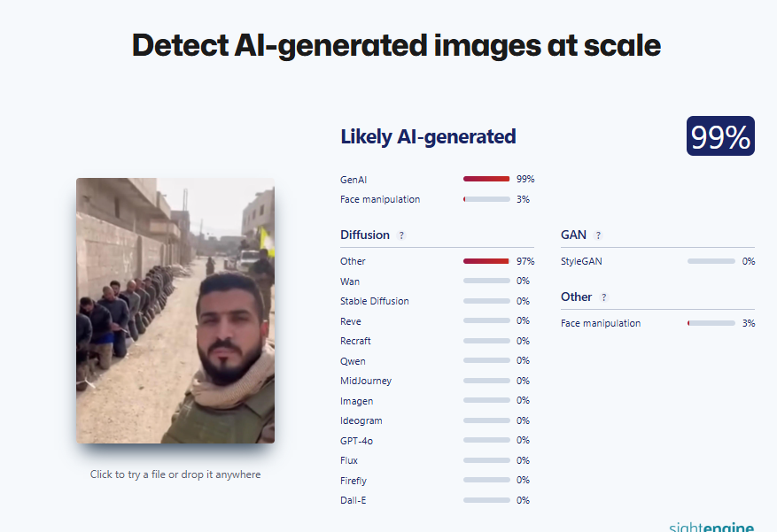
Task: Click the StyleGAN score bar
Action: [x=711, y=261]
